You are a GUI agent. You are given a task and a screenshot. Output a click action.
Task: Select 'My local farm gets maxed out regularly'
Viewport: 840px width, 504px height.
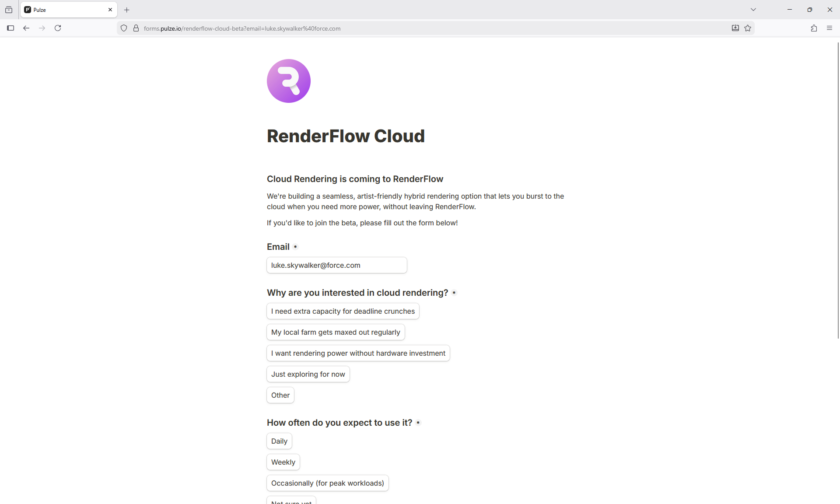336,332
